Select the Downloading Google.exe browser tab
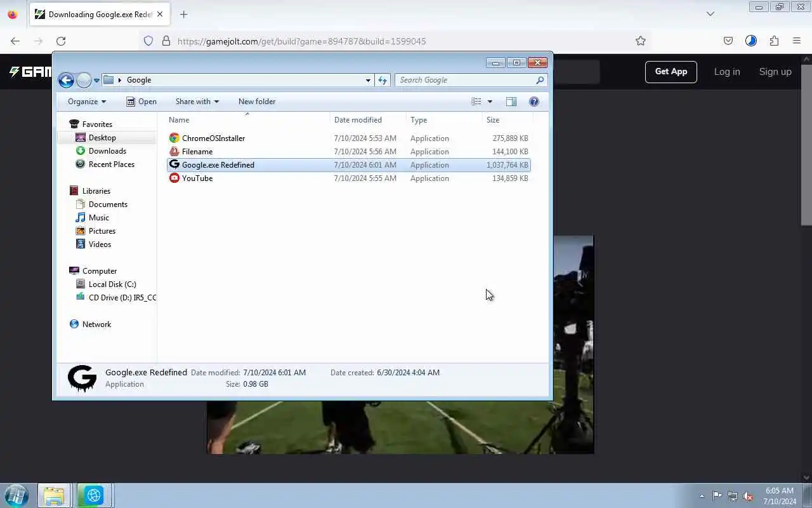Image resolution: width=812 pixels, height=508 pixels. [100, 14]
